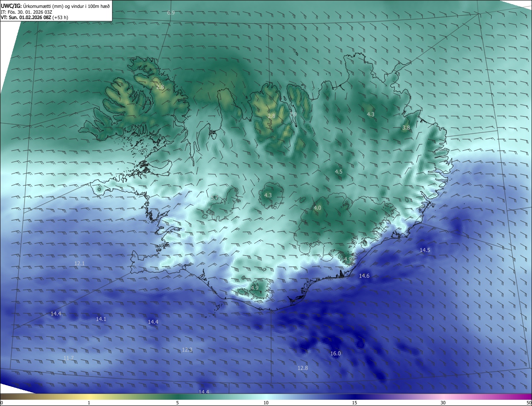Click the 6.9 value near the map's top edge
The image size is (532, 406).
click(171, 13)
